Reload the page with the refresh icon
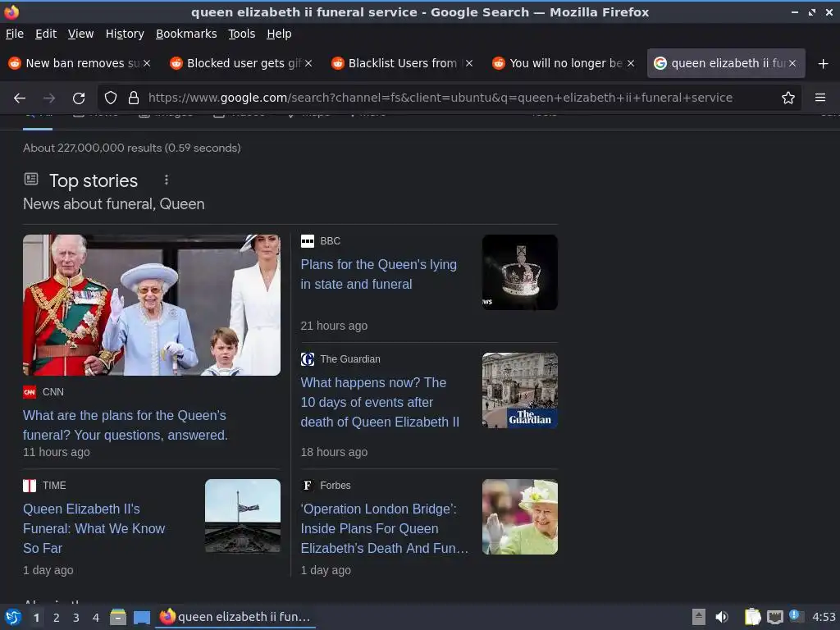 pyautogui.click(x=79, y=98)
